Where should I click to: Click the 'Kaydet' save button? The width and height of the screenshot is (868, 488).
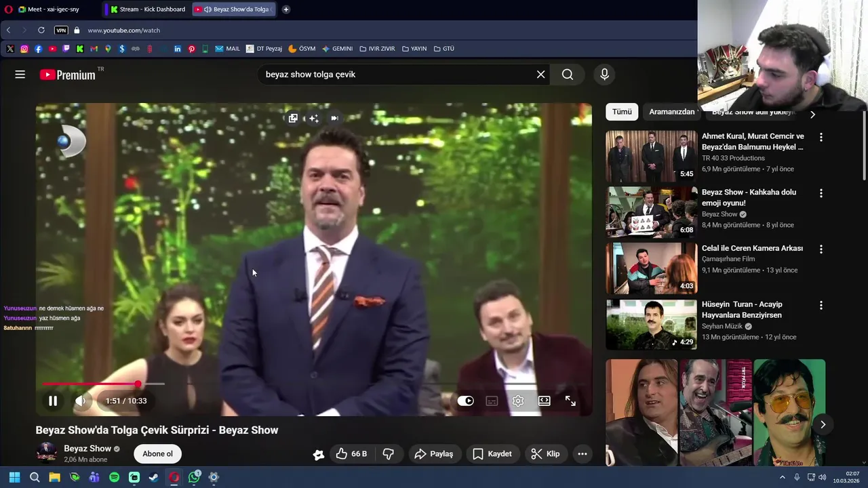point(492,454)
